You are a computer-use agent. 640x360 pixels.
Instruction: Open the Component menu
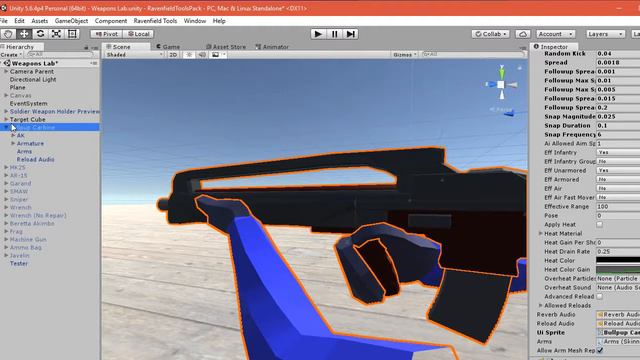point(111,21)
